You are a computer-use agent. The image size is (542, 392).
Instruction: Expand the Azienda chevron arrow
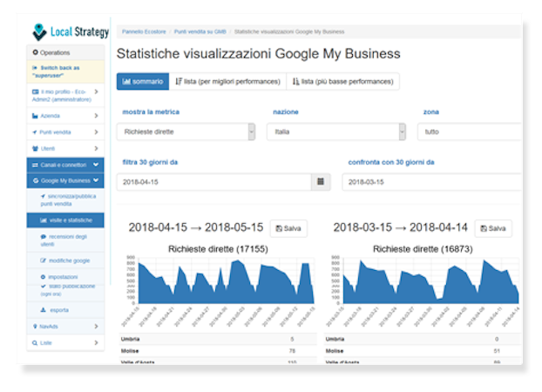(x=96, y=116)
